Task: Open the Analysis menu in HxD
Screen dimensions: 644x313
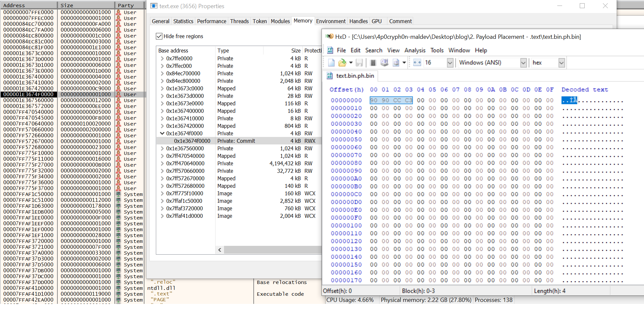Action: pyautogui.click(x=415, y=50)
